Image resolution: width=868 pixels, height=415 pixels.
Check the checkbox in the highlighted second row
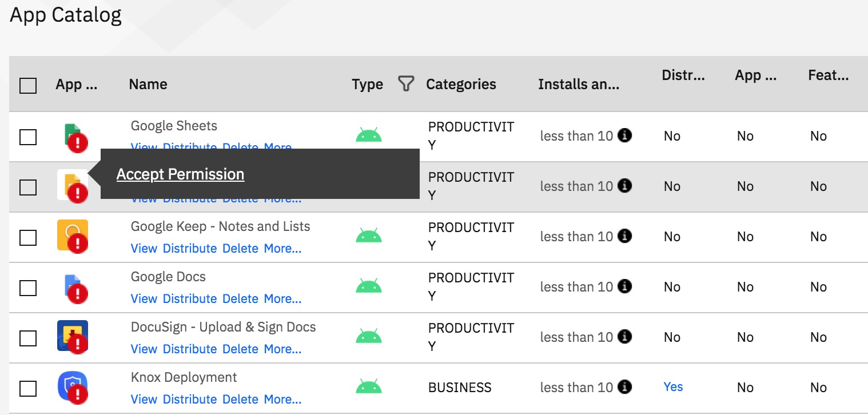(28, 187)
